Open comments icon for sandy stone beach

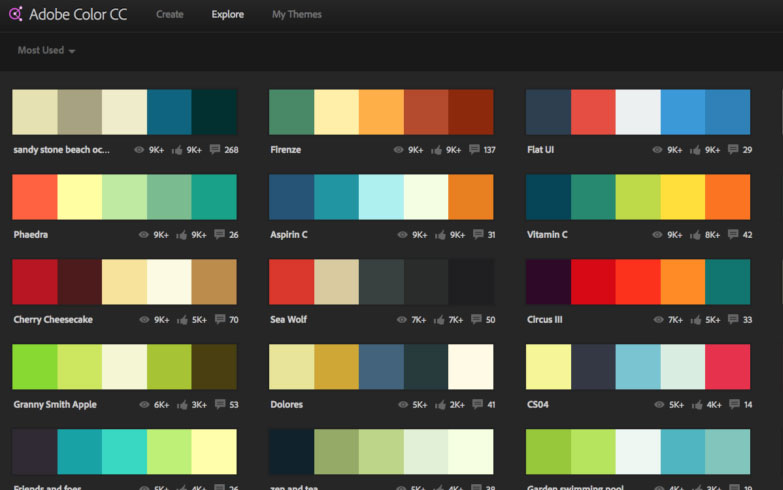(x=215, y=149)
